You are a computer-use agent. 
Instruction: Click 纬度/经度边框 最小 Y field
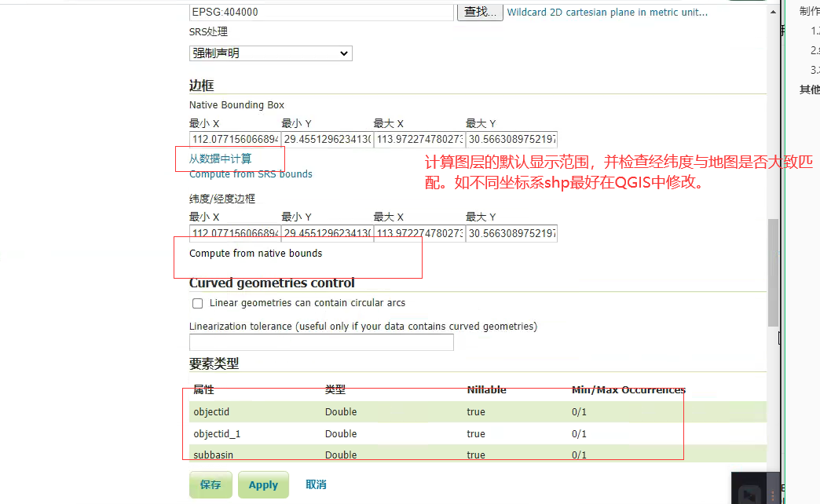[326, 234]
